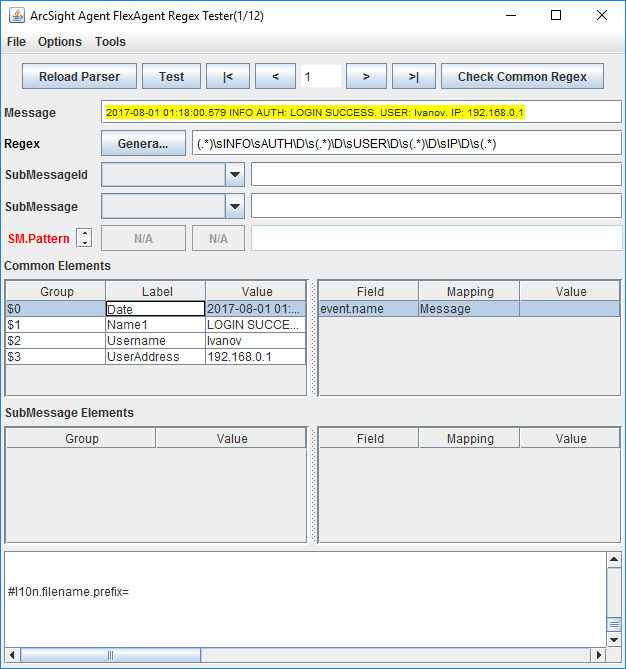Click horizontal scrollbar left arrow

click(12, 654)
